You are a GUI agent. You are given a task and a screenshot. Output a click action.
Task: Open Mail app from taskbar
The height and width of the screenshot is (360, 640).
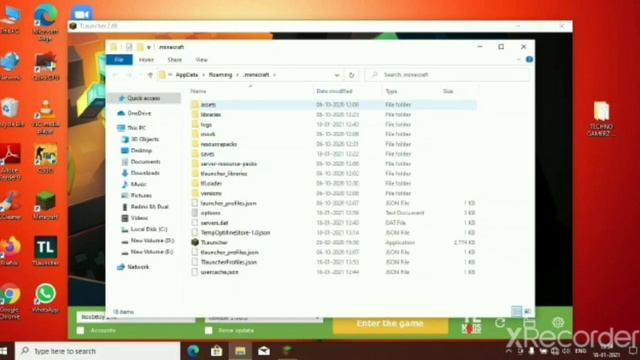pyautogui.click(x=264, y=351)
